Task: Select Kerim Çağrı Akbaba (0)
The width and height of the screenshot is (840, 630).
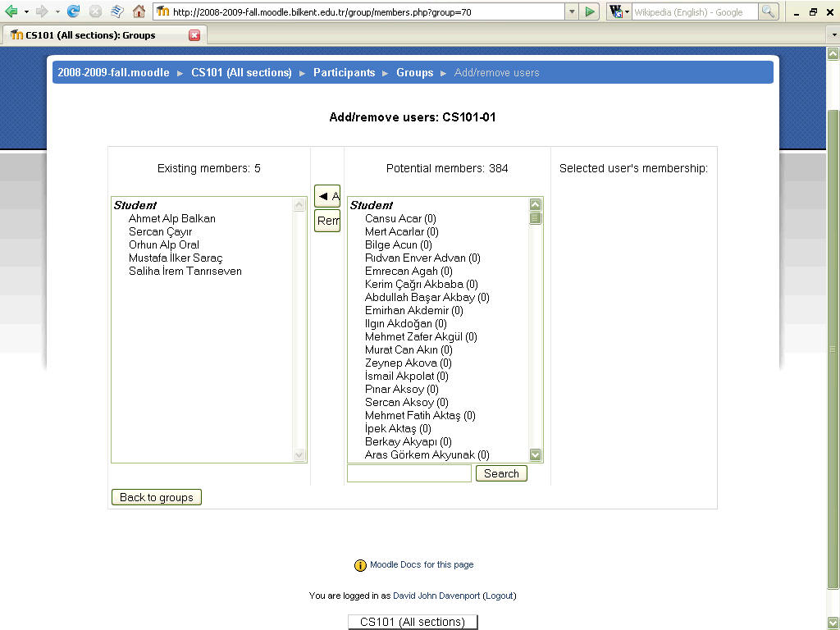Action: click(422, 284)
